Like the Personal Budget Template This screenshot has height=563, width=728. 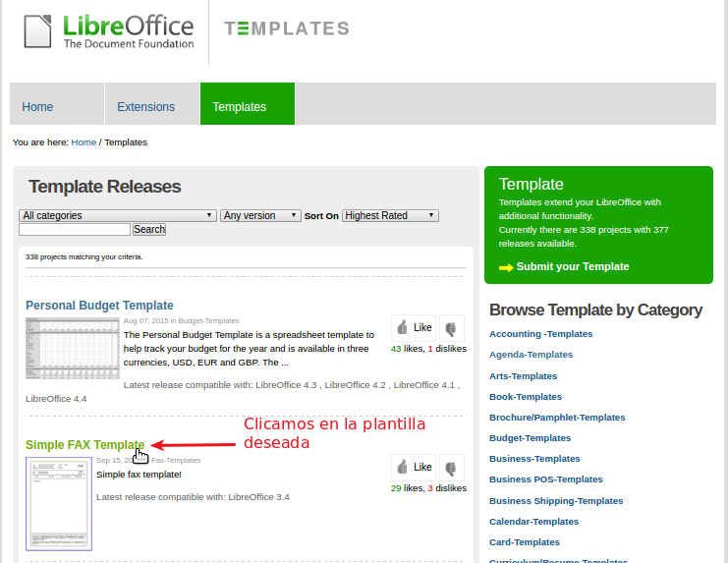414,328
